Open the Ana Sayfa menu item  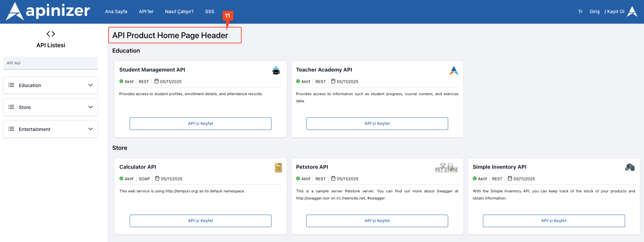pos(116,11)
